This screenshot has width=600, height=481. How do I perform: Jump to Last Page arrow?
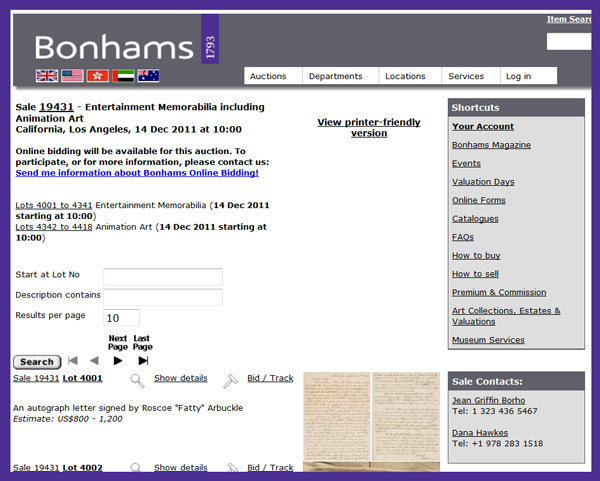point(143,360)
